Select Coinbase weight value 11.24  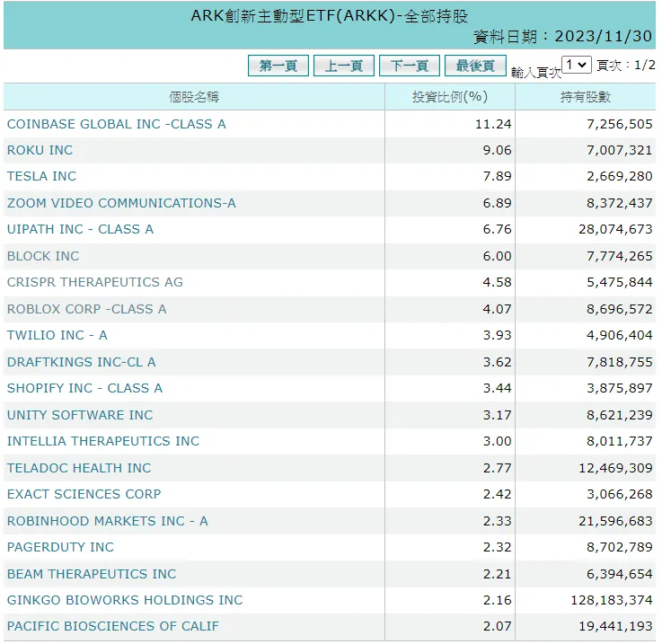click(x=493, y=124)
